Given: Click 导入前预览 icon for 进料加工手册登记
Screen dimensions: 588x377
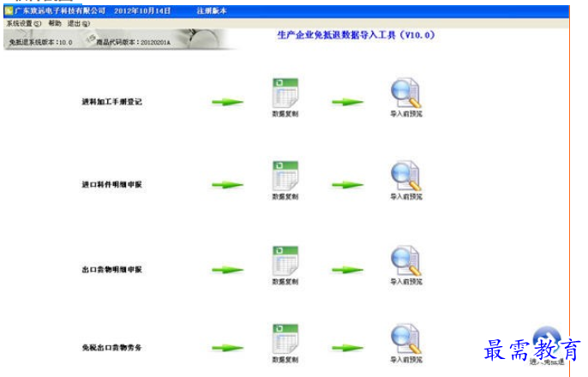Looking at the screenshot, I should pyautogui.click(x=405, y=93).
